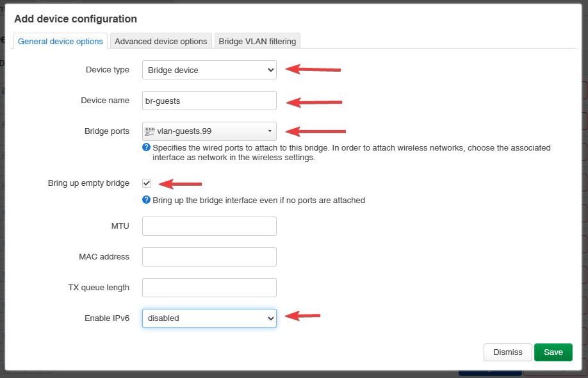The width and height of the screenshot is (588, 378).
Task: Expand the Bridge ports selector
Action: pyautogui.click(x=209, y=131)
